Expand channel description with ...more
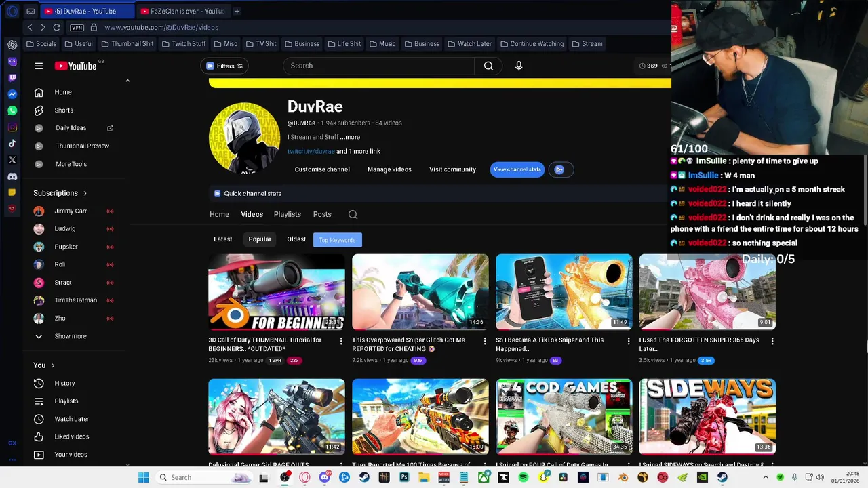This screenshot has width=868, height=488. [351, 137]
